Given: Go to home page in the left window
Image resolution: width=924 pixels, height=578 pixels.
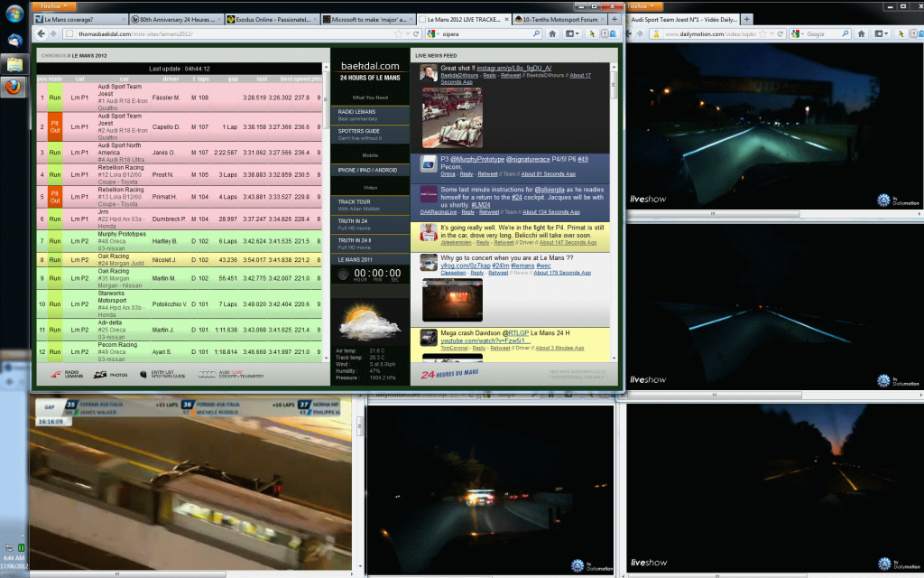Looking at the screenshot, I should pyautogui.click(x=553, y=34).
